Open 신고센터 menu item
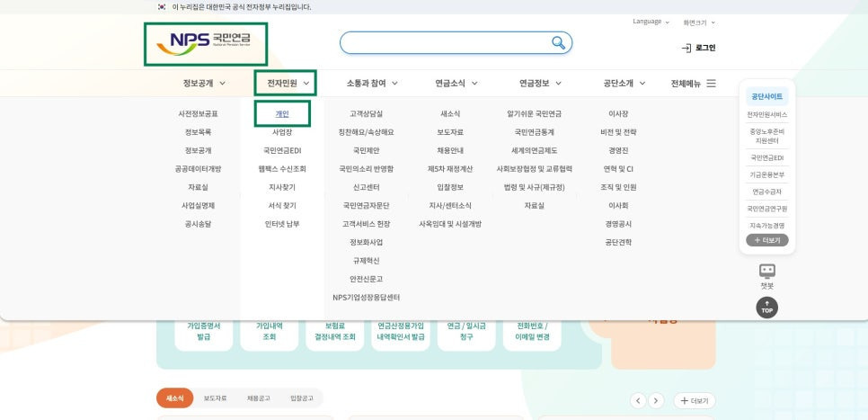This screenshot has height=420, width=868. [366, 187]
